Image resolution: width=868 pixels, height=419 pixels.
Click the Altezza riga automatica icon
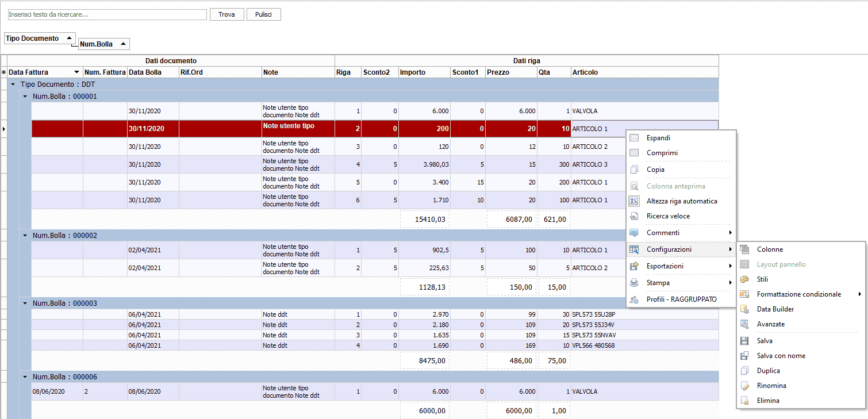634,201
